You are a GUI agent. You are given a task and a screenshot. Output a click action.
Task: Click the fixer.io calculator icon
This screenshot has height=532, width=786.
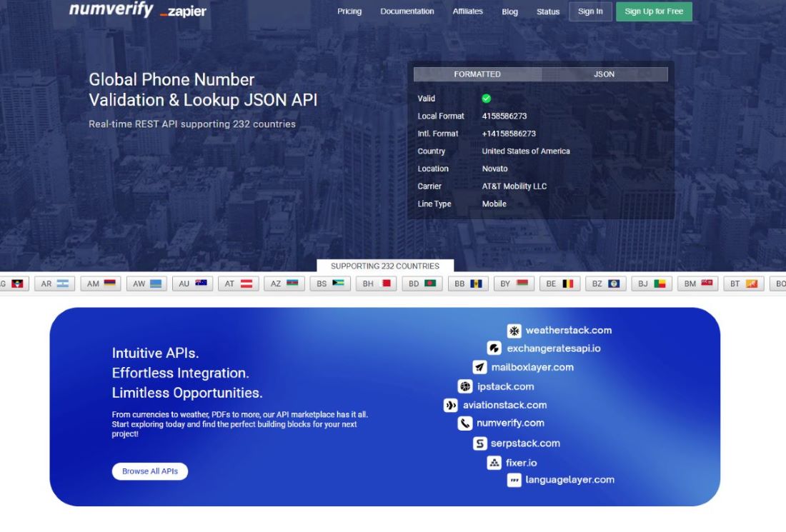[494, 463]
